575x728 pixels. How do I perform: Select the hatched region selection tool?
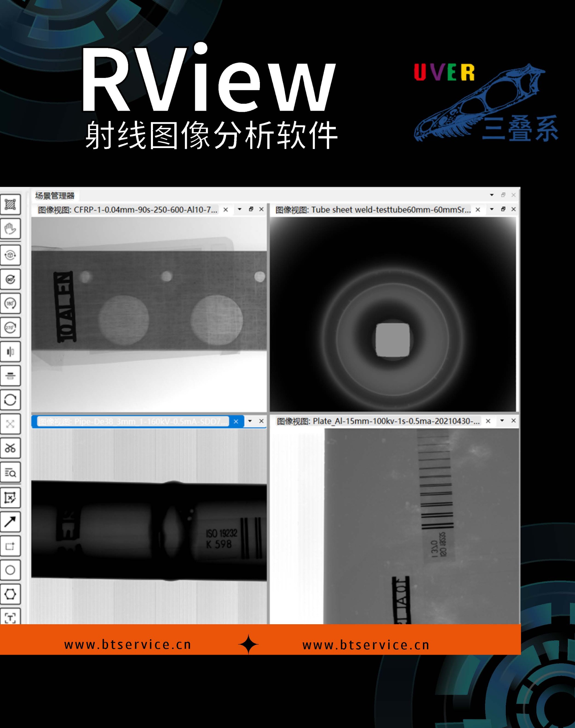[x=10, y=204]
